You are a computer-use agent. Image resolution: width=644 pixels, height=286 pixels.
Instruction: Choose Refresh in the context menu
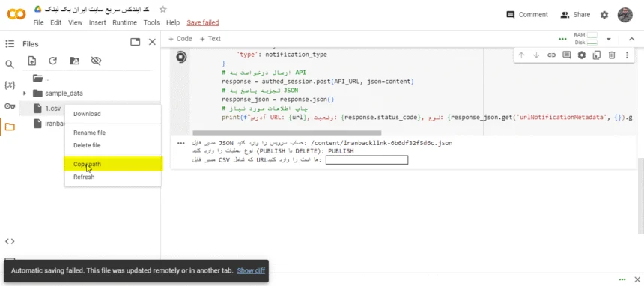(x=84, y=177)
